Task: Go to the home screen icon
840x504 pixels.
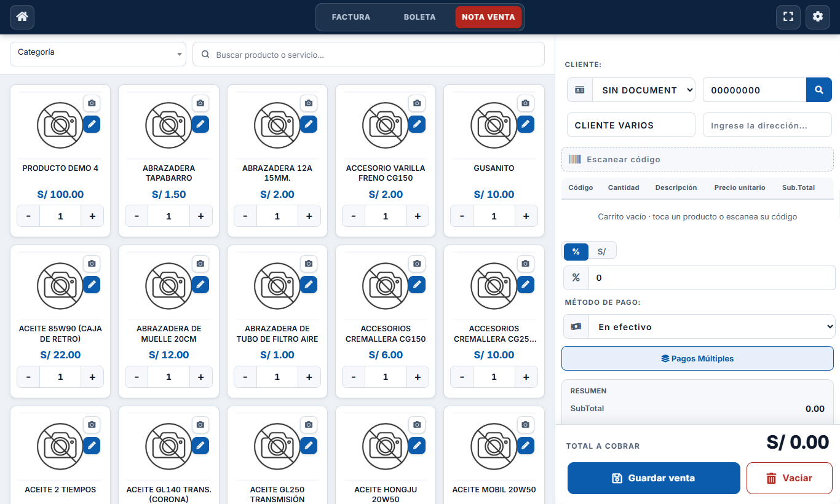Action: 22,17
